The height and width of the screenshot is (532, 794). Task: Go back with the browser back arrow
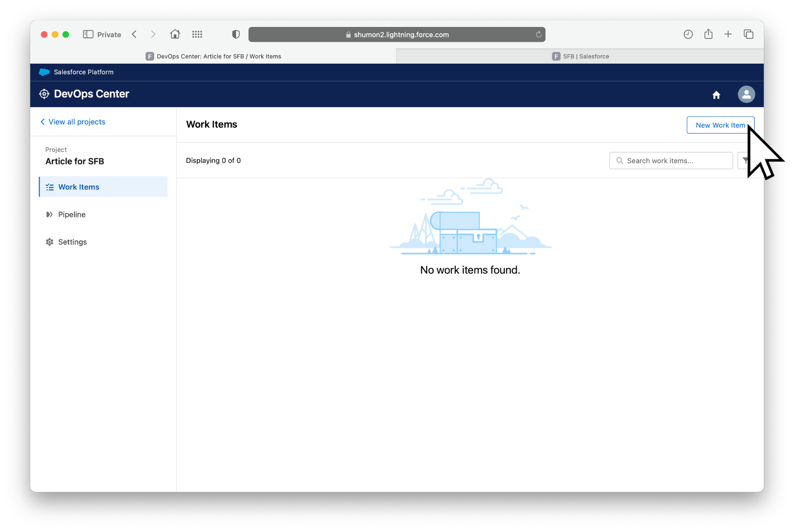click(135, 35)
